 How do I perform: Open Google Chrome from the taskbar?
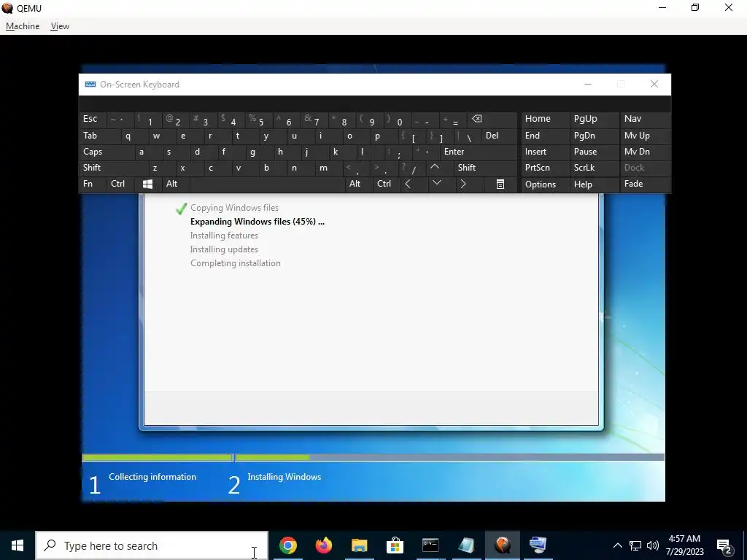point(287,545)
